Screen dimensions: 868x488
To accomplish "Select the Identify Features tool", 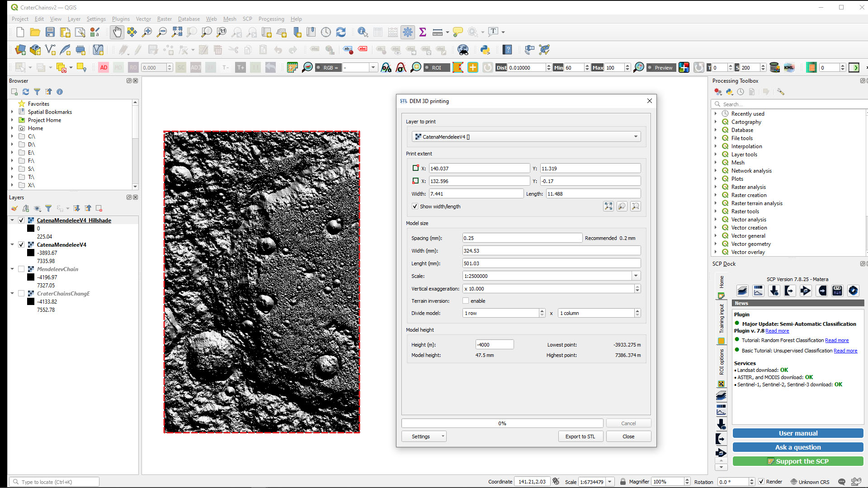I will coord(363,32).
